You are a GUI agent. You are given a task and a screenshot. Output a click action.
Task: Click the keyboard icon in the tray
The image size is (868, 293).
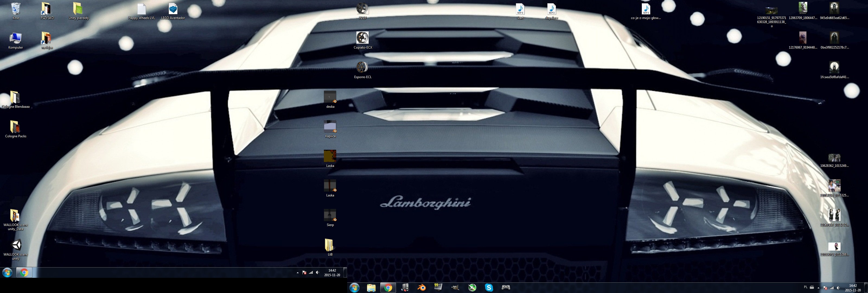[x=812, y=287]
